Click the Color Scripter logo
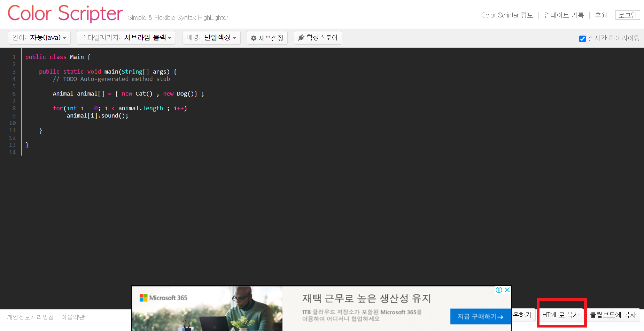Screen dimensions: 644x331 click(65, 14)
